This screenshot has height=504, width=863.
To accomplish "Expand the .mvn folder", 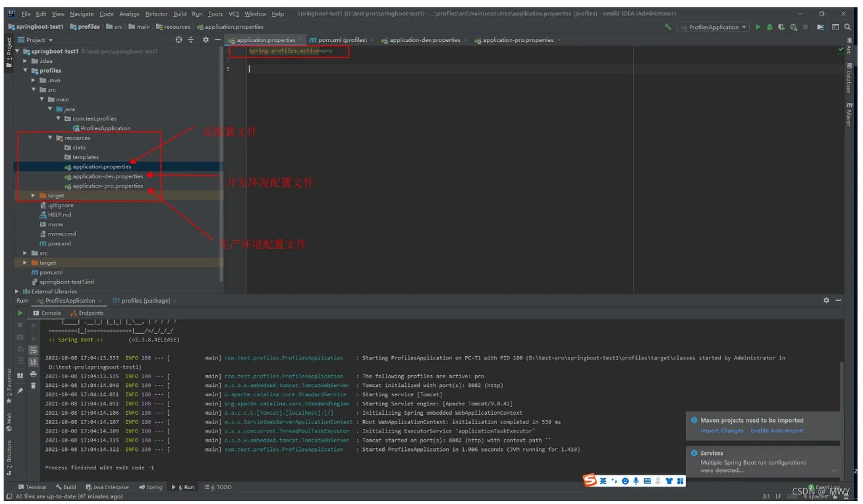I will [34, 80].
